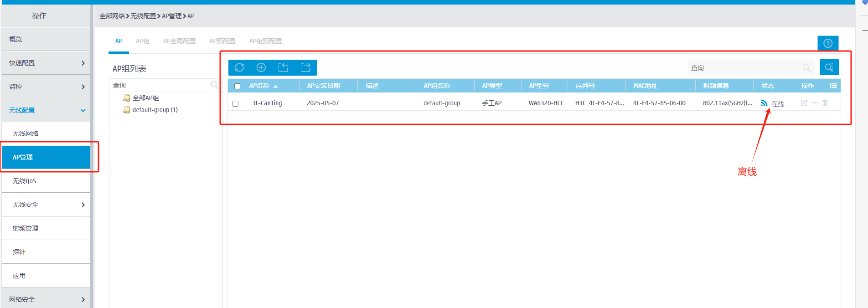Open 概览 in the sidebar
This screenshot has width=868, height=308.
[x=46, y=39]
